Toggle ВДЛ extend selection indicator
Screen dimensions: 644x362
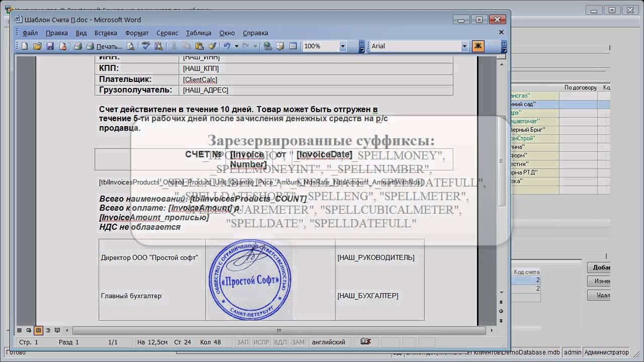280,342
